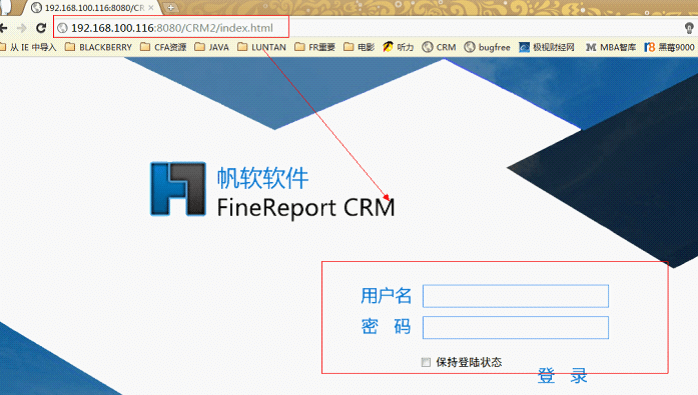Screen dimensions: 698x395
Task: Click the 密码 label
Action: click(386, 327)
